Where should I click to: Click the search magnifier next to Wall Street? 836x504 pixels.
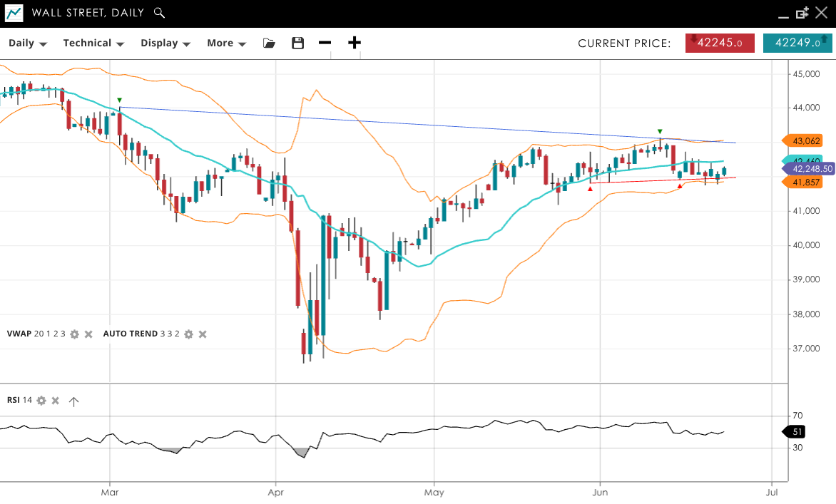[160, 13]
